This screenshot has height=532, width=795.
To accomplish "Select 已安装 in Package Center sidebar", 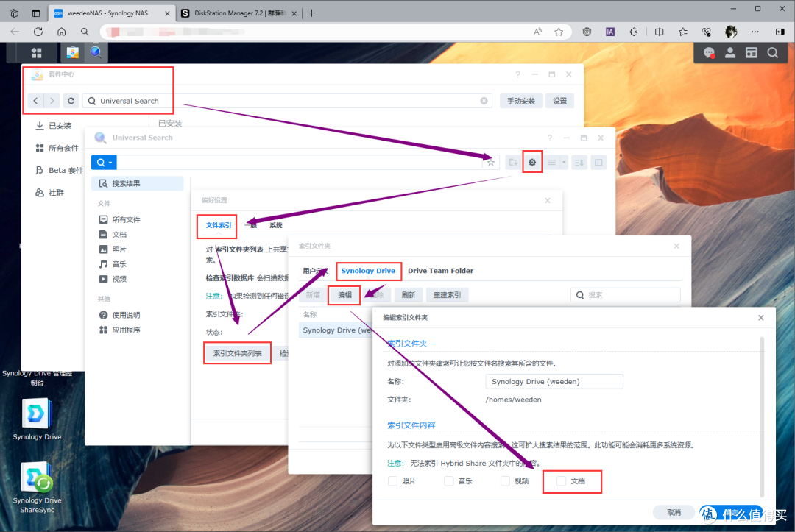I will click(54, 126).
